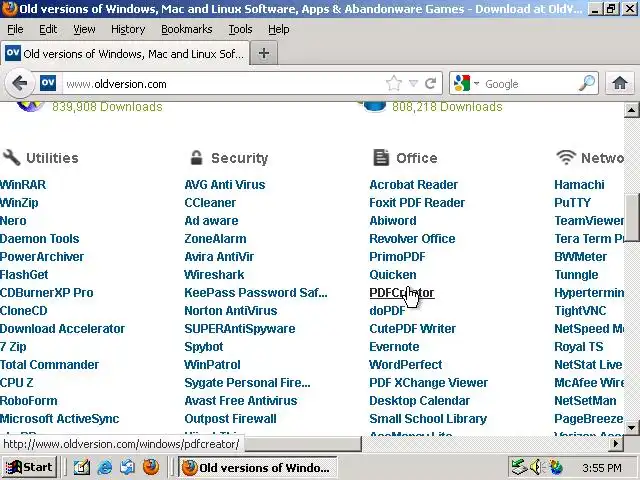Select the Old versions of Windows tab

(124, 53)
